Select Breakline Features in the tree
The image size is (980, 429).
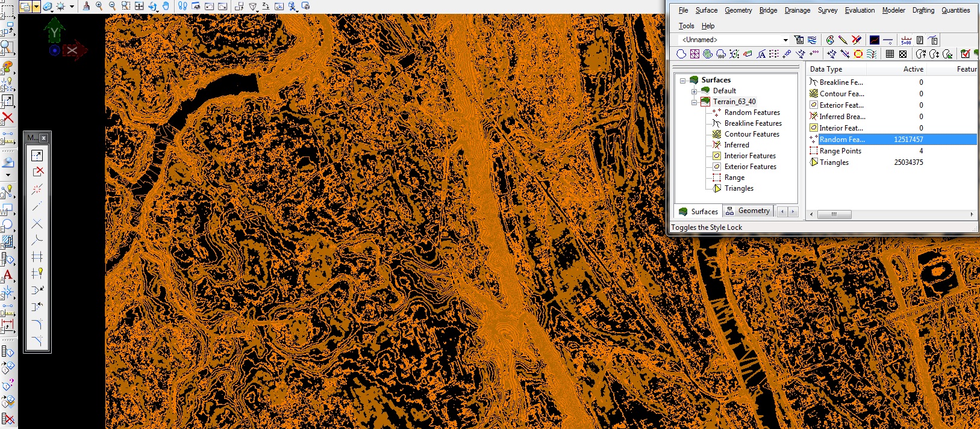753,123
